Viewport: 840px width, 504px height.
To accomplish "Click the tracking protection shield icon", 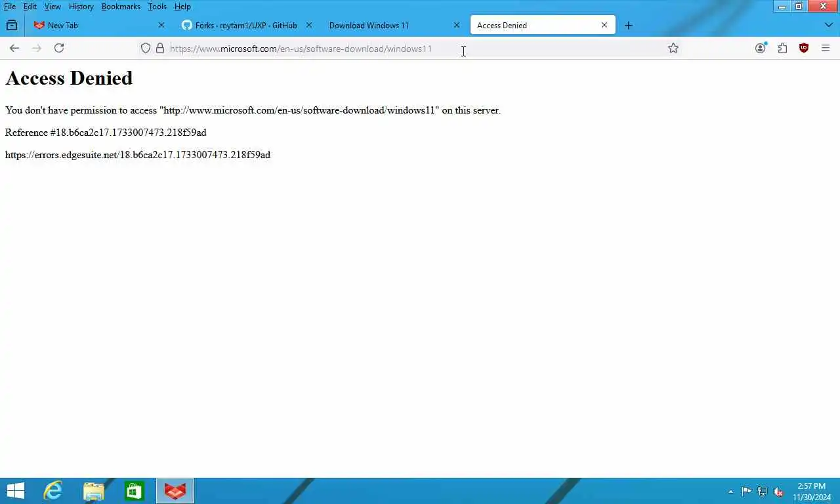I will [x=146, y=49].
